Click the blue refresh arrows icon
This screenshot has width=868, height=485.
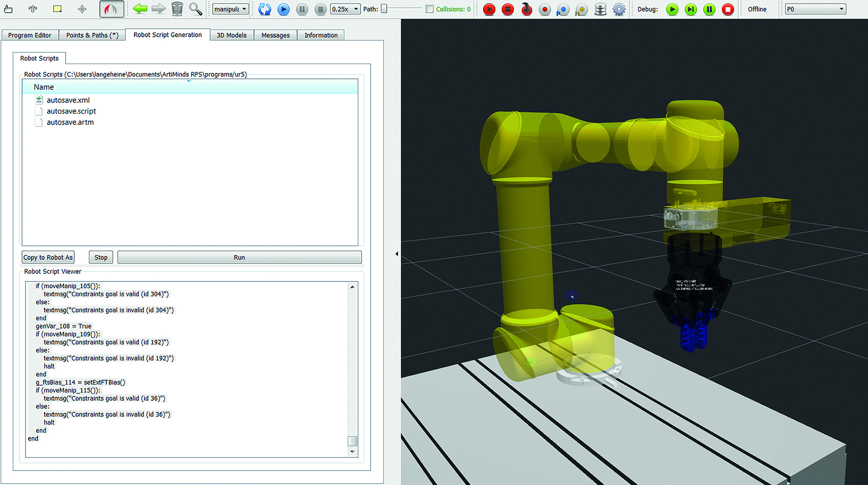pyautogui.click(x=264, y=9)
